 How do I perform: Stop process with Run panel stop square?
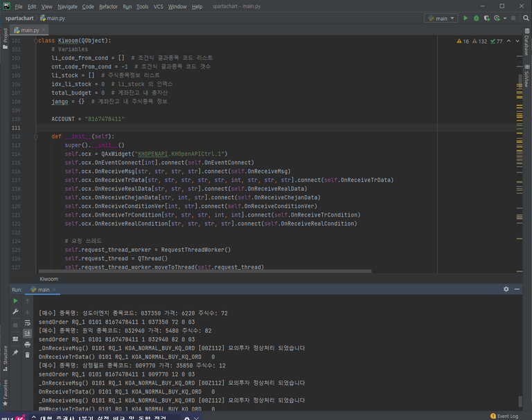coord(15,325)
